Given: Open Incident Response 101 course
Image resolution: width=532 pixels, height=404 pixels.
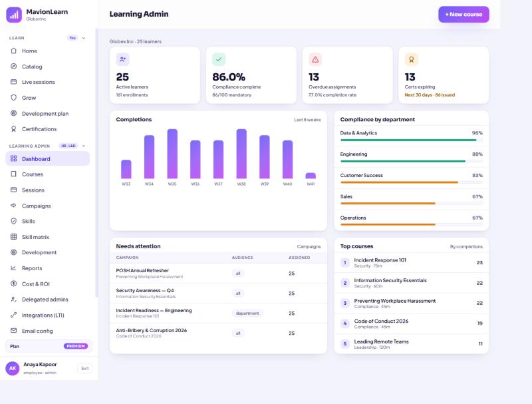Looking at the screenshot, I should [x=412, y=262].
